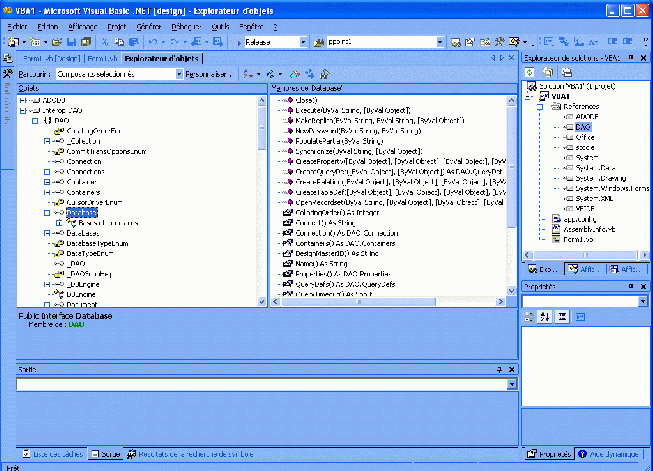Toggle auto-hide pin on Properties panel
653x471 pixels.
(631, 286)
